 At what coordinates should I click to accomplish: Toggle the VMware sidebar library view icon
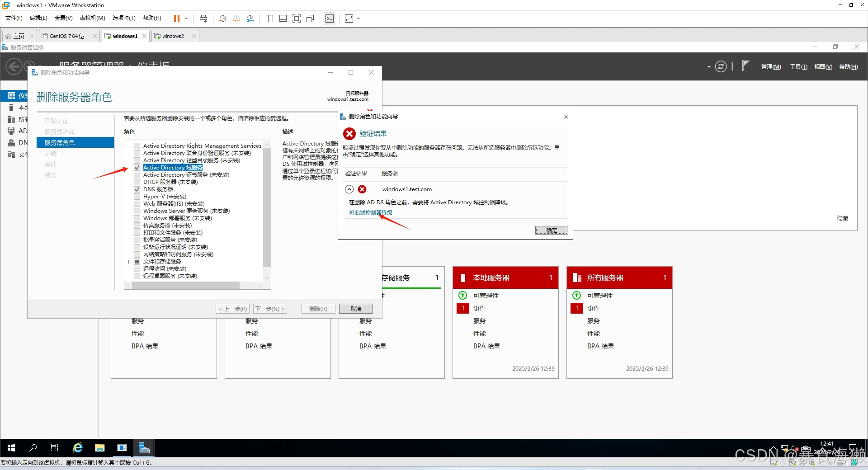tap(269, 19)
